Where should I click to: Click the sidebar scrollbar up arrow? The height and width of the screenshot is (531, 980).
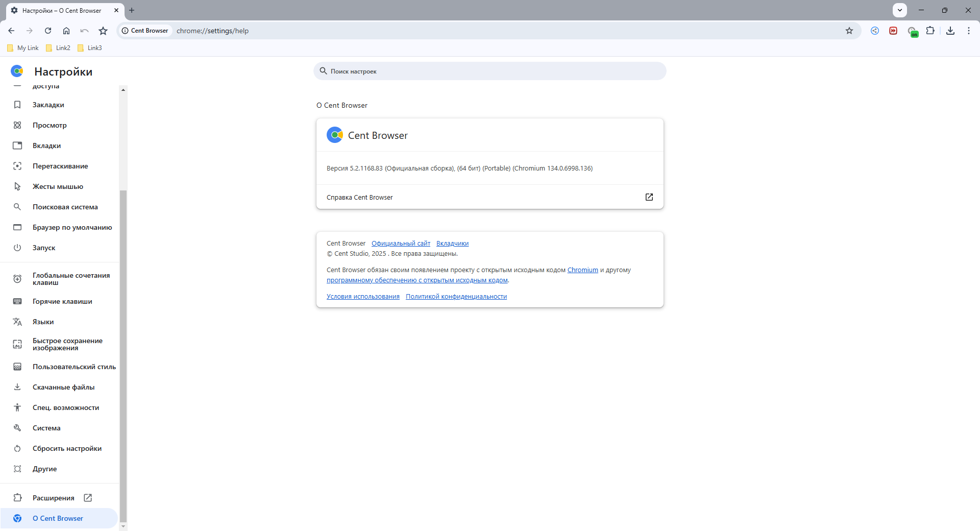pyautogui.click(x=123, y=90)
